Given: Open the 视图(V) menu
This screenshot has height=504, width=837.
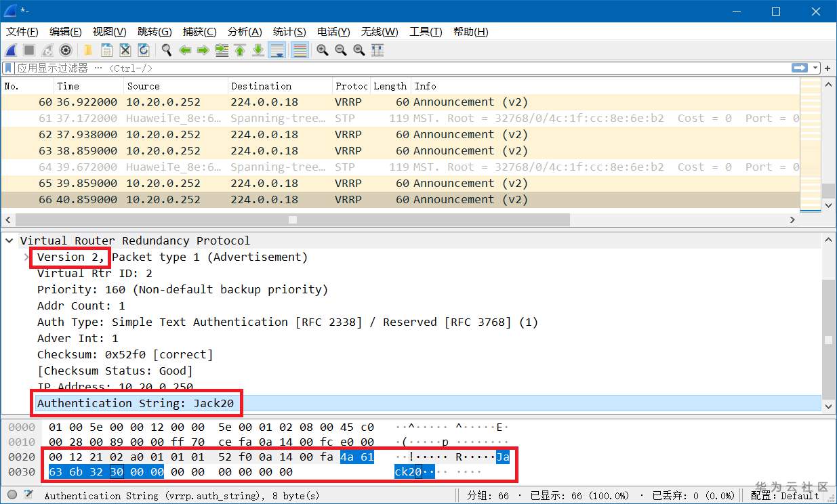Looking at the screenshot, I should point(109,32).
